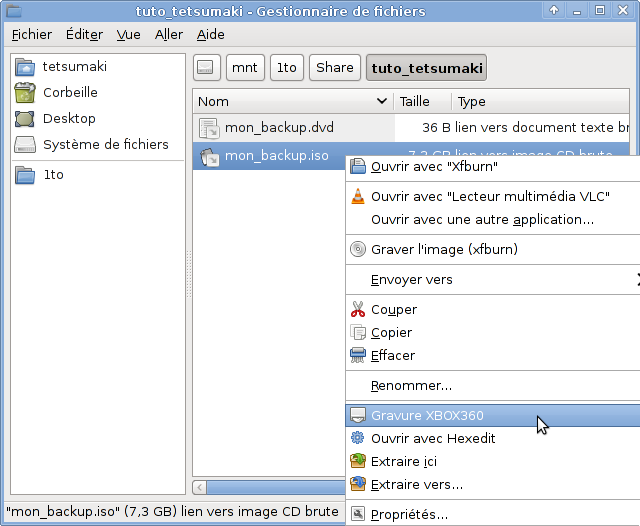Click tetsumaki label in sidebar

tap(75, 67)
